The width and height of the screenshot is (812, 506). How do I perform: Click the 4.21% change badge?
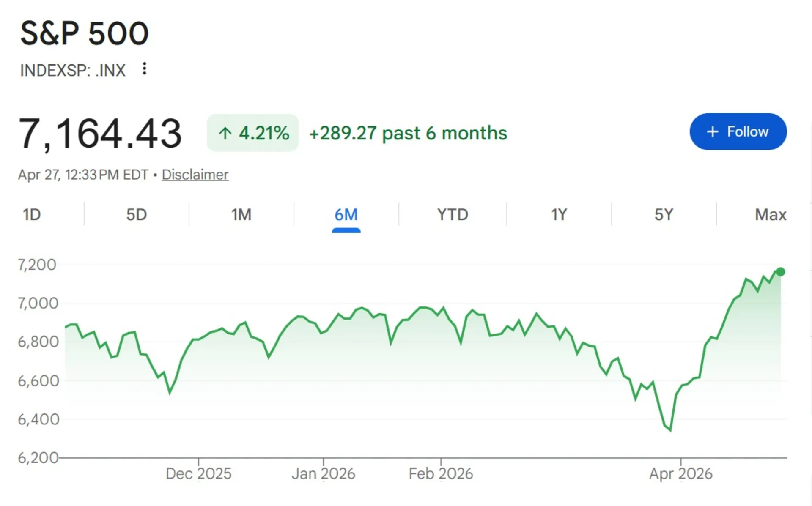253,133
